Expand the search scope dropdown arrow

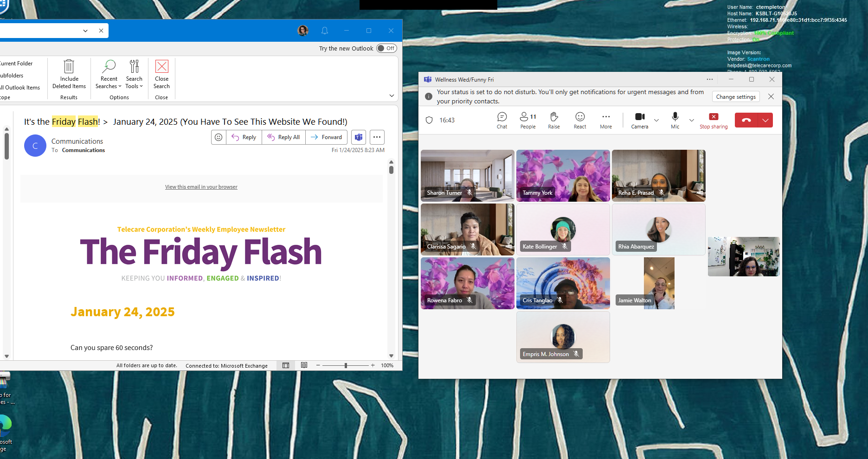pos(85,31)
